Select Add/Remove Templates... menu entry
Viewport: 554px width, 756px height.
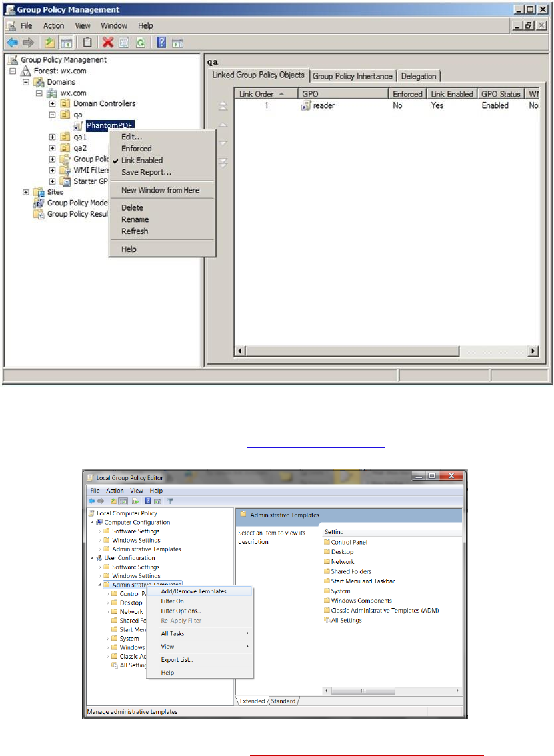(199, 591)
